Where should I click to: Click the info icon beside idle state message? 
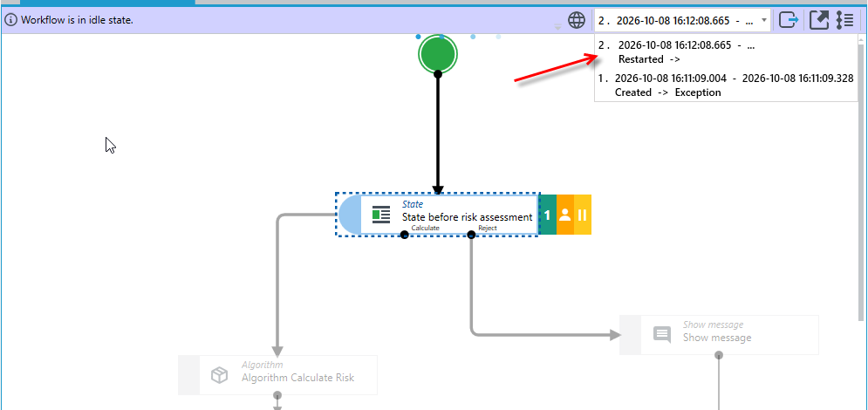(11, 20)
